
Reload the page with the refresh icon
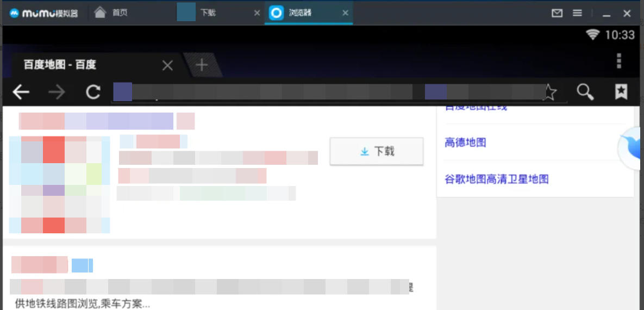click(93, 92)
